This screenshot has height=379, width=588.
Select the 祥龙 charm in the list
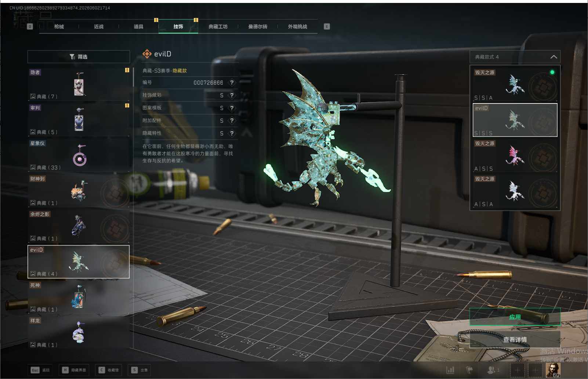coord(79,333)
